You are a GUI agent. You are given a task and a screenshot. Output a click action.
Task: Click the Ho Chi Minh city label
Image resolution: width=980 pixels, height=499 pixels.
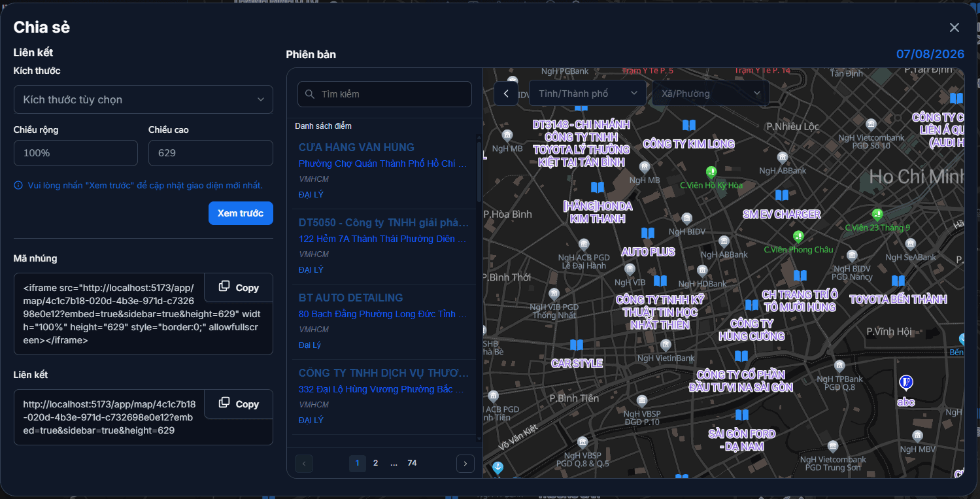pyautogui.click(x=917, y=176)
